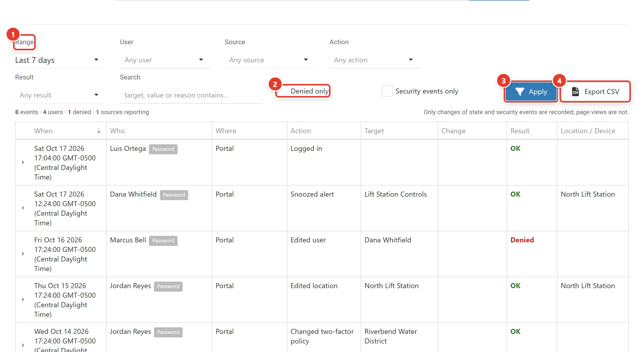Click the OK result in Luis Ortega's row
The height and width of the screenshot is (352, 644).
[x=515, y=148]
